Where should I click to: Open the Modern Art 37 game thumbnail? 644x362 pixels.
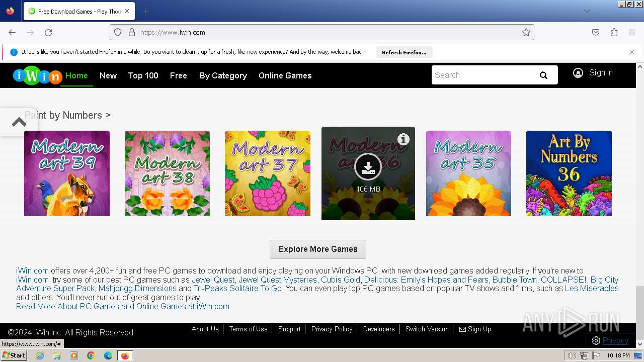click(x=268, y=173)
